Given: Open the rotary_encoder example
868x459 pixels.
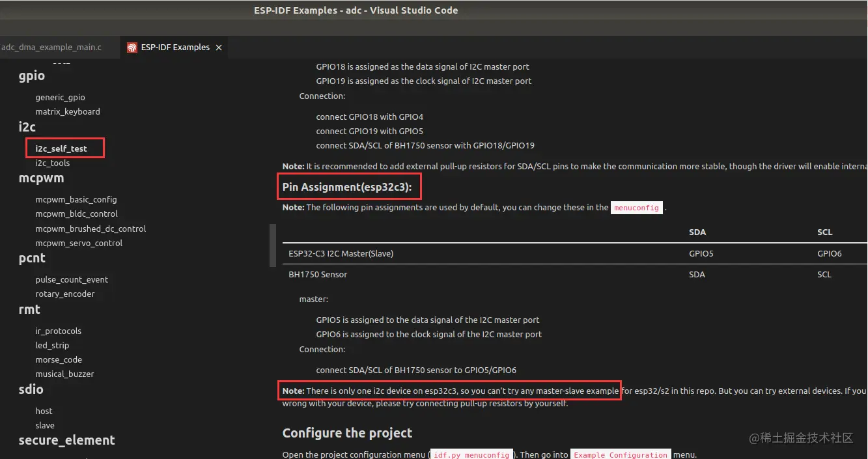Looking at the screenshot, I should point(65,294).
